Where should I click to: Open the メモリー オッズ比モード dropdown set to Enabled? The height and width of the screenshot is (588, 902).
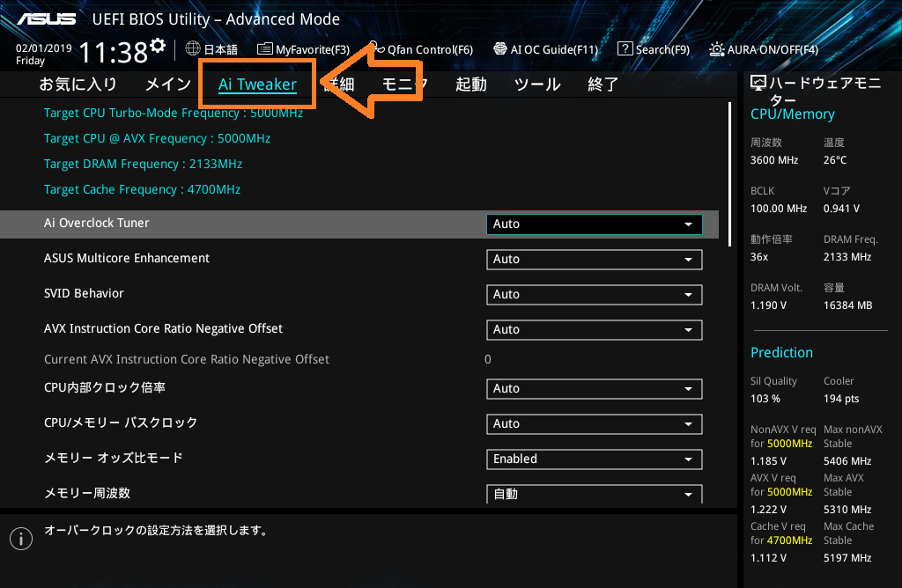[595, 459]
